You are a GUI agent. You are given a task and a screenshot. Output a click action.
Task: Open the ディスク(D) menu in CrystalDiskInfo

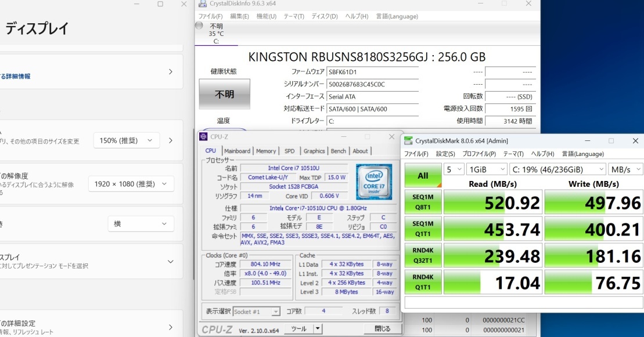click(x=325, y=16)
